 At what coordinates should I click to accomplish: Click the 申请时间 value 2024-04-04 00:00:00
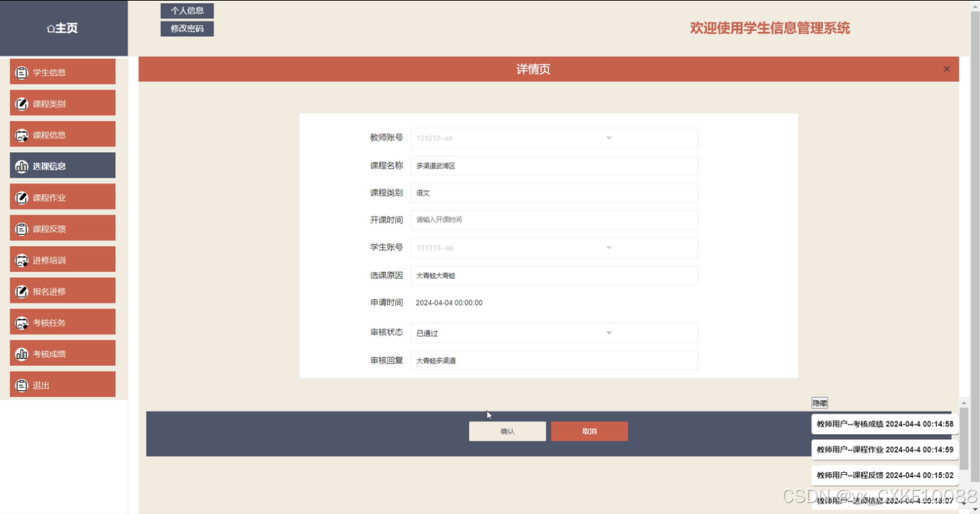tap(449, 303)
